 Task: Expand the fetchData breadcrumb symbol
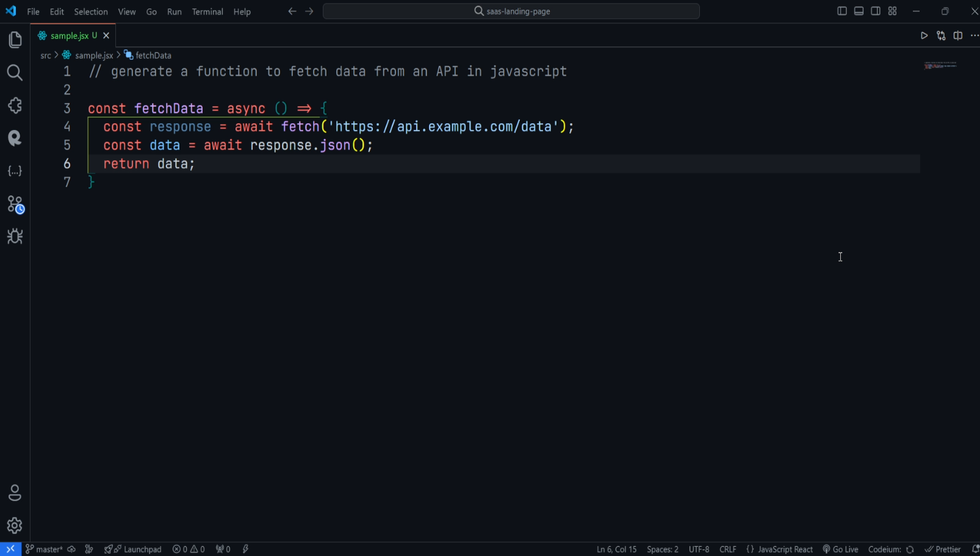[x=148, y=56]
